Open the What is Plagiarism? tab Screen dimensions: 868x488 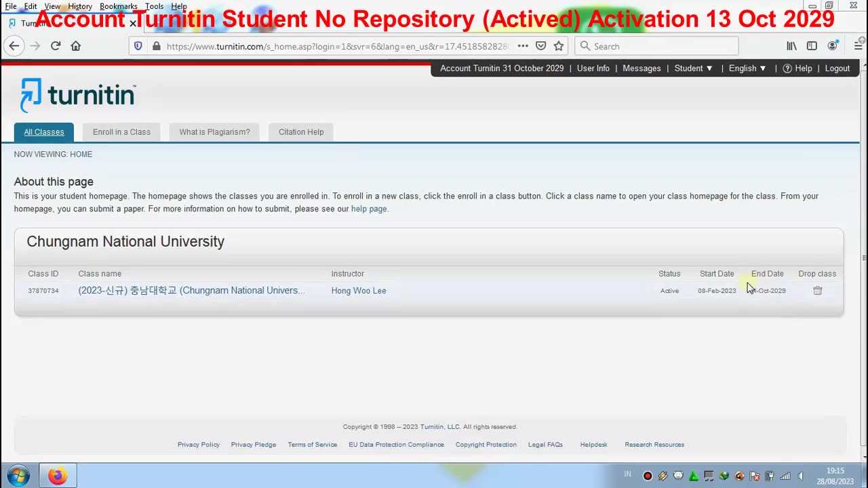pos(214,132)
